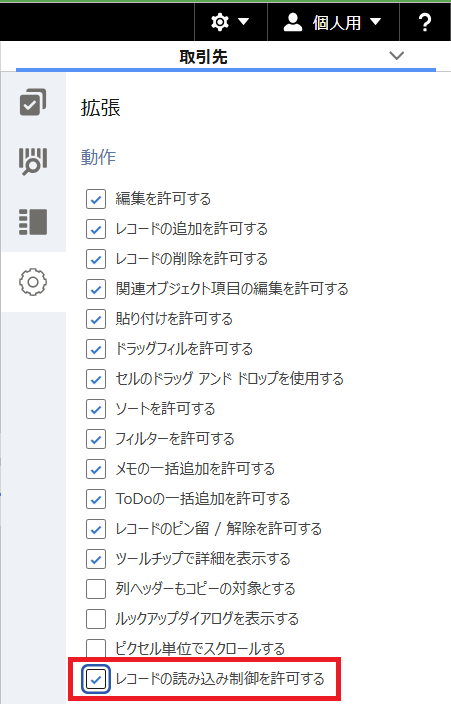Viewport: 451px width, 704px height.
Task: Uncheck 編集を許可する checkbox
Action: coord(96,199)
